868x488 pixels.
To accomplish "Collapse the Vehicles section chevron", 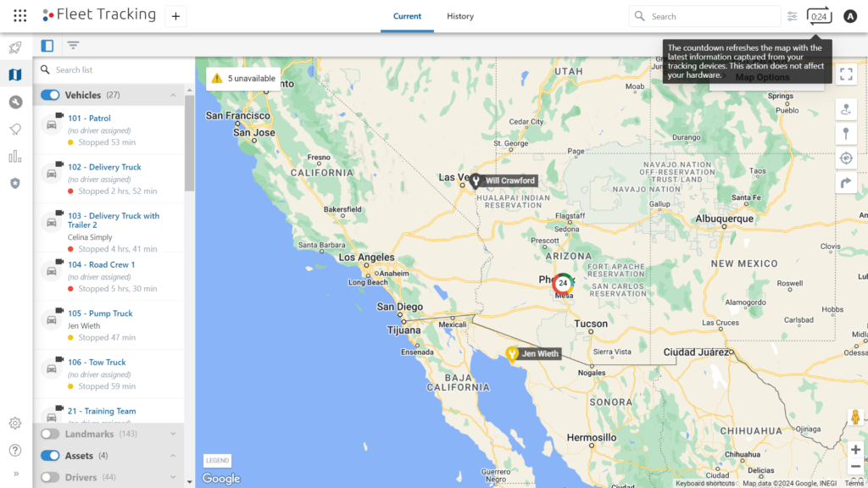I will tap(174, 96).
